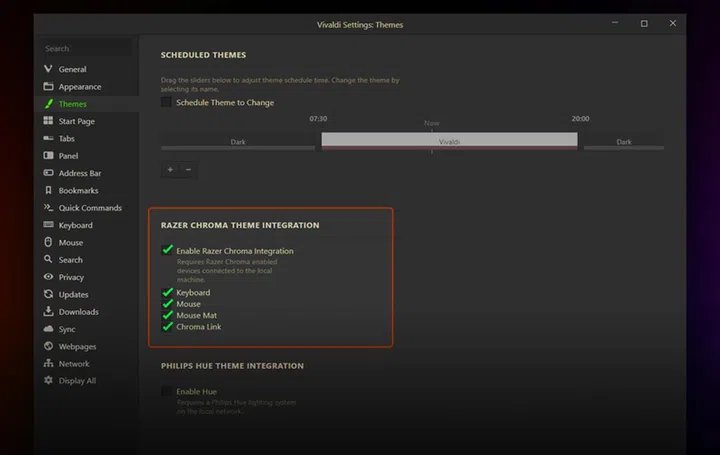This screenshot has width=720, height=455.
Task: Disable Enable Razer Chroma Integration checkbox
Action: point(167,250)
